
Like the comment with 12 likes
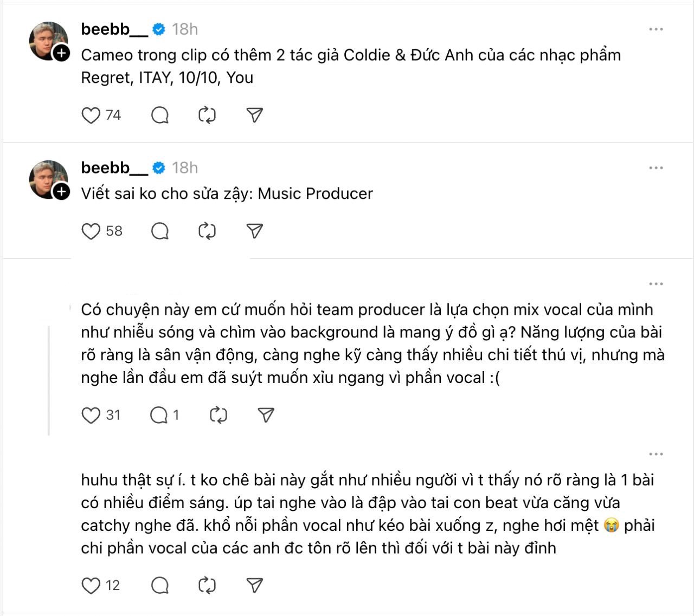(x=91, y=586)
